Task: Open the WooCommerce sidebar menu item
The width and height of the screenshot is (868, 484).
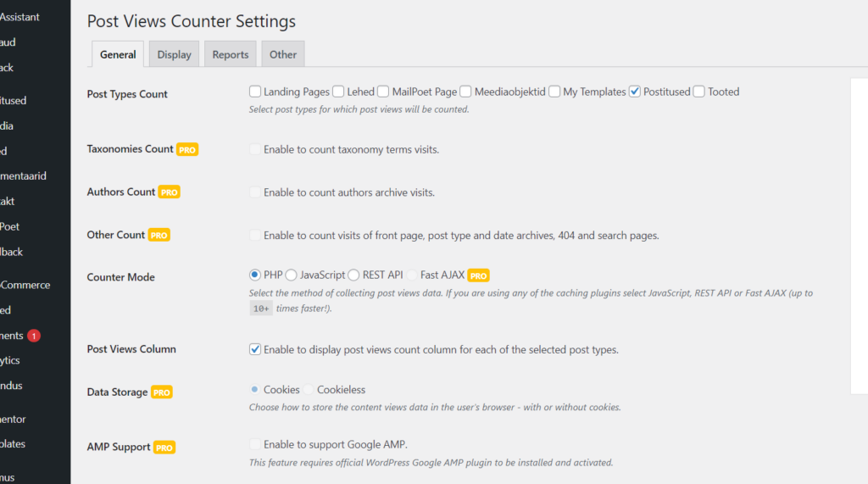Action: 25,285
